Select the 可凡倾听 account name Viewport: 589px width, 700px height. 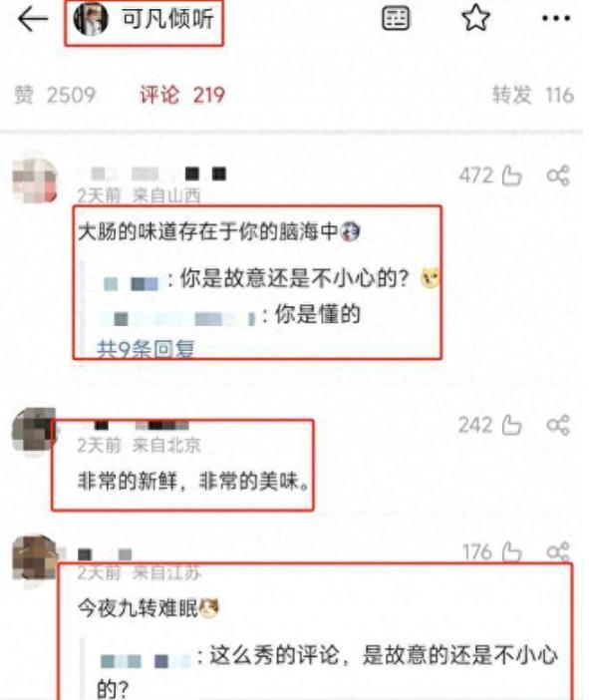click(167, 19)
